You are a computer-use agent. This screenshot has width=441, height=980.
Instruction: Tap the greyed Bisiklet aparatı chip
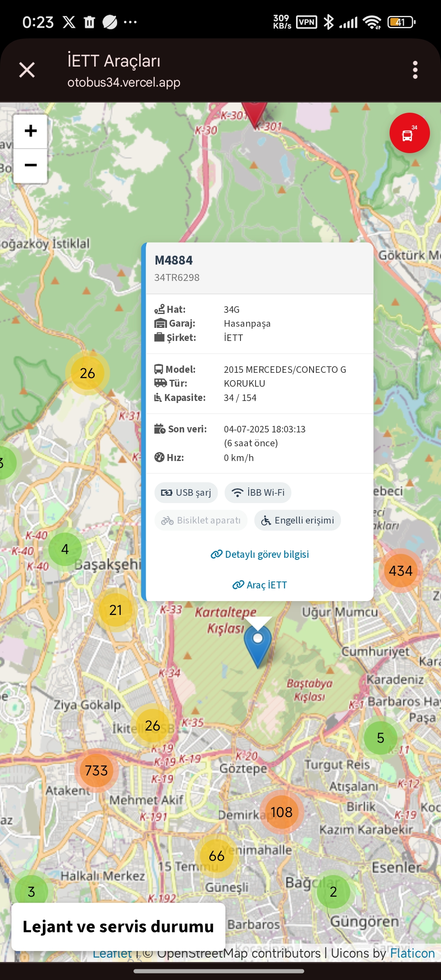201,520
